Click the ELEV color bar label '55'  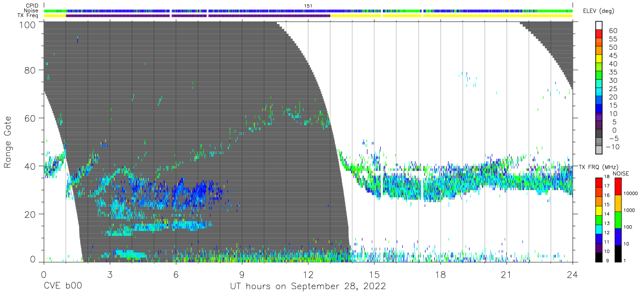pyautogui.click(x=613, y=39)
